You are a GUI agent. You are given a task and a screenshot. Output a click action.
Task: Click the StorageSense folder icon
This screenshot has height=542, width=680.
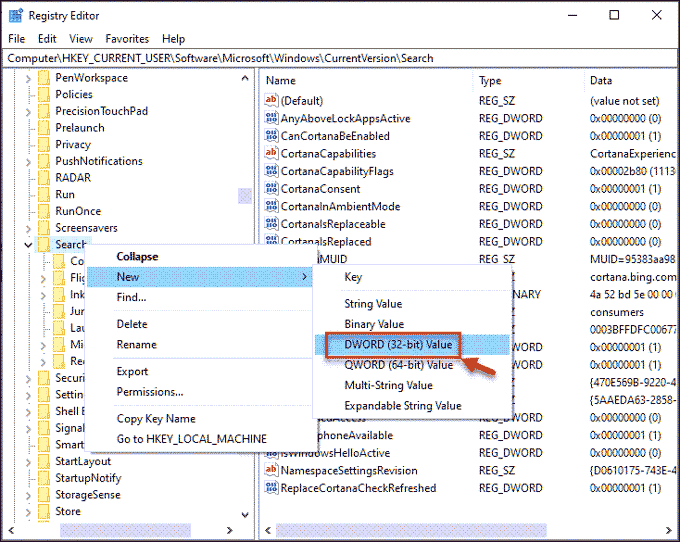point(44,495)
